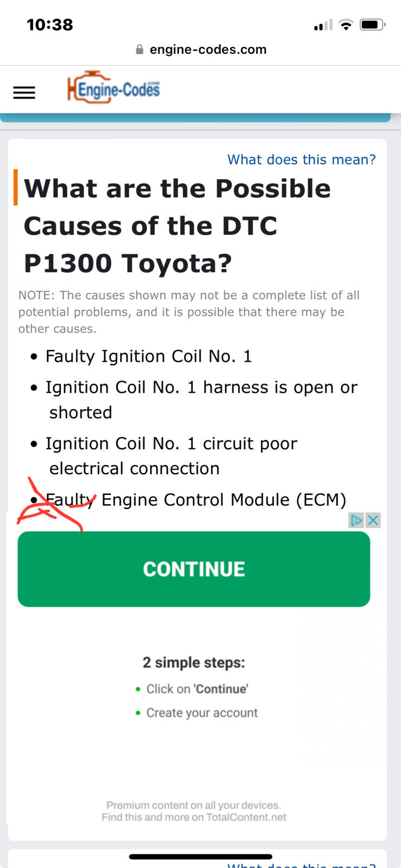Open the AdChoices triangle icon

[356, 520]
